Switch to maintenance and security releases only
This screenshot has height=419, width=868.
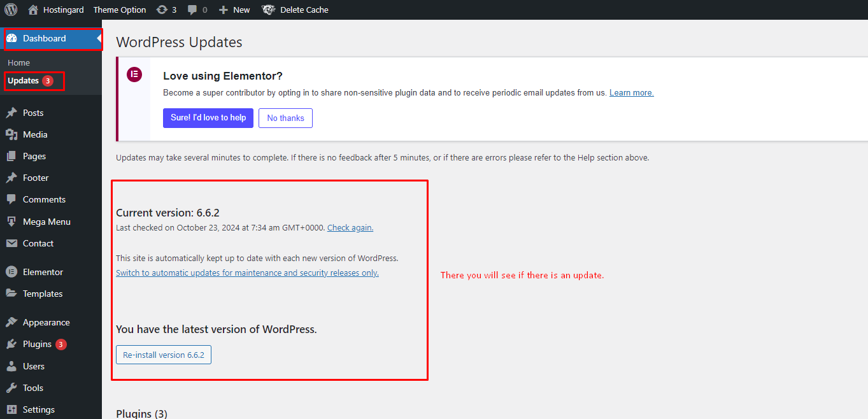click(x=247, y=273)
